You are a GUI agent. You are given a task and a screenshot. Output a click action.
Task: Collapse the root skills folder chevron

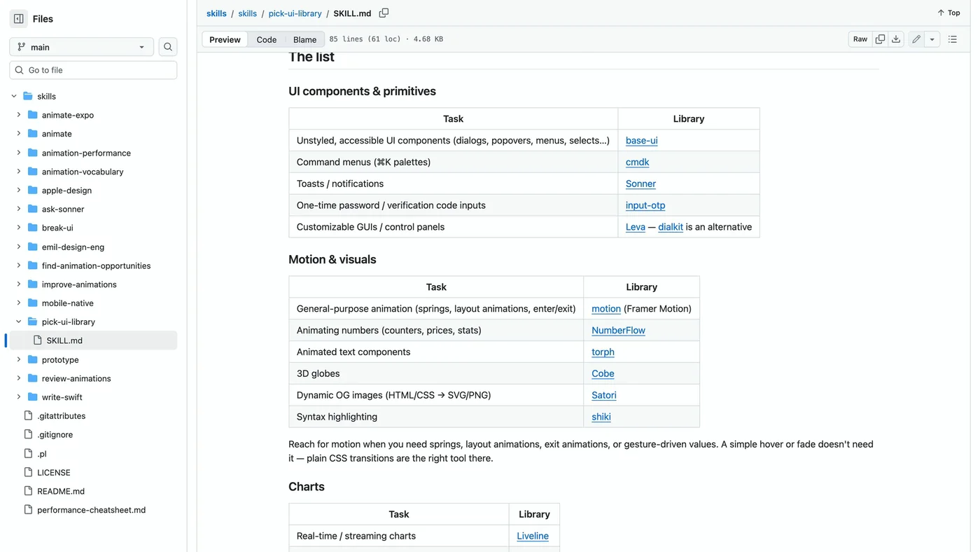(14, 96)
